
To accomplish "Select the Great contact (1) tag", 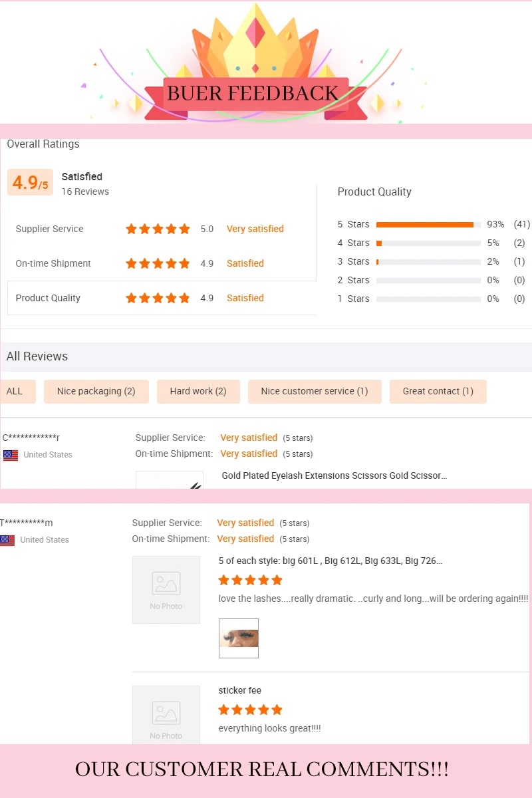I will (x=438, y=391).
